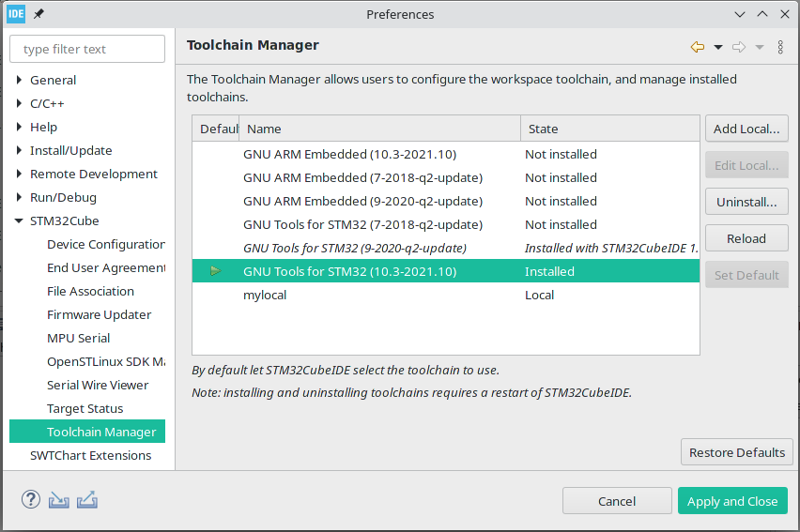Open OpenSTLinux SDK Manager page
Screen dimensions: 800x532
click(x=105, y=361)
